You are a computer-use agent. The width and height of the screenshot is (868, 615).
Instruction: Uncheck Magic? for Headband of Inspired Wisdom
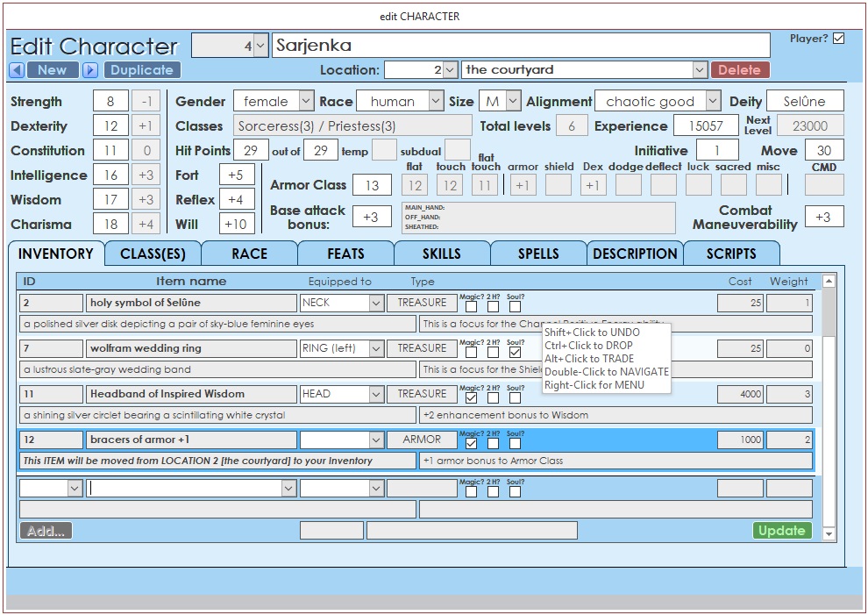tap(472, 398)
